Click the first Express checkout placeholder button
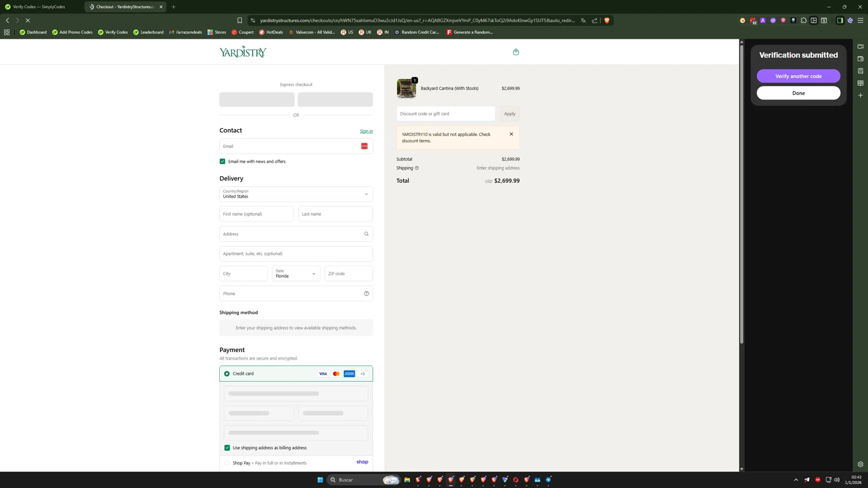The width and height of the screenshot is (868, 488). pyautogui.click(x=257, y=99)
